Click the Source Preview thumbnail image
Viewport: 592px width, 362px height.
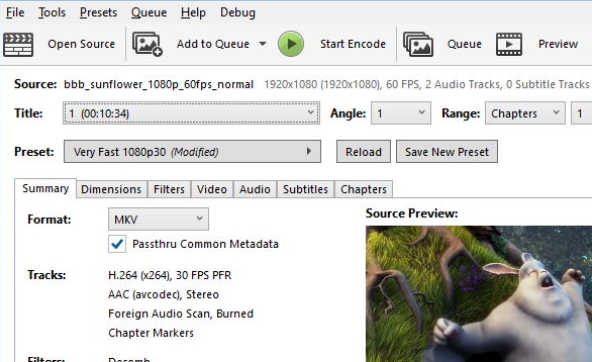[x=479, y=294]
